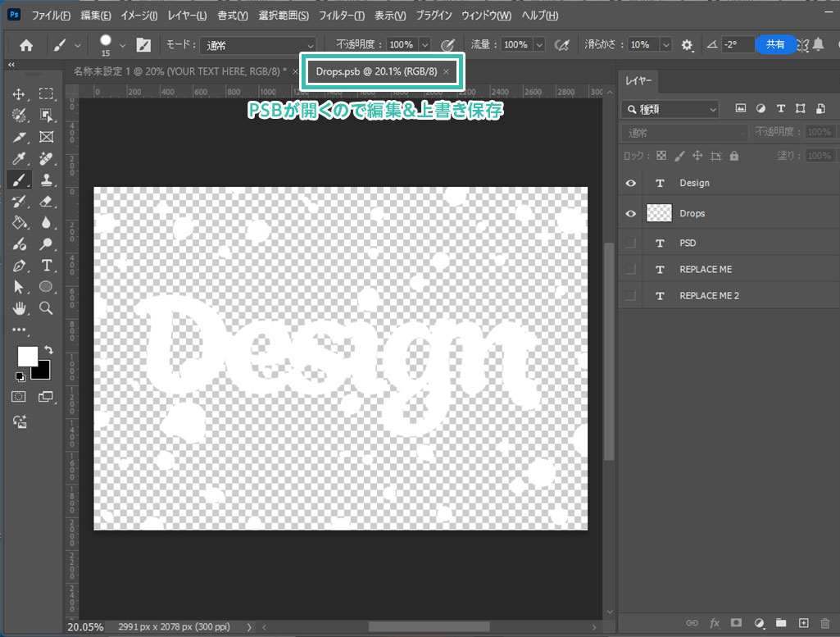Select the Horizontal Type tool
Viewport: 840px width, 637px height.
(47, 265)
